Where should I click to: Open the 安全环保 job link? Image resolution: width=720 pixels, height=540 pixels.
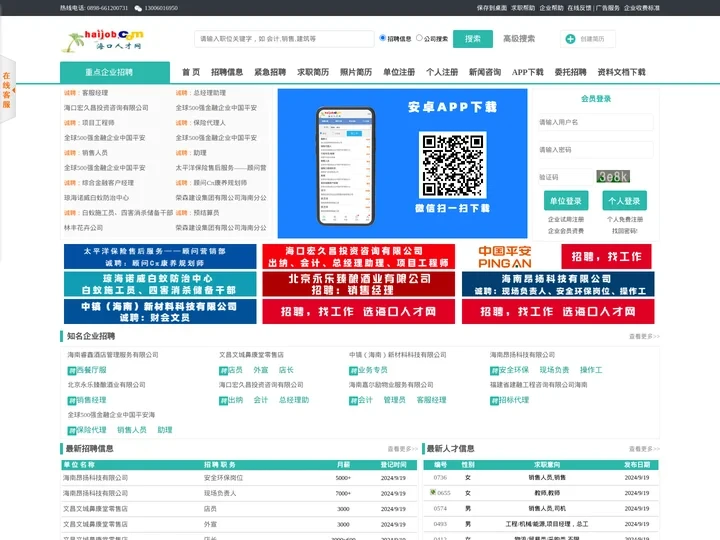click(x=514, y=370)
